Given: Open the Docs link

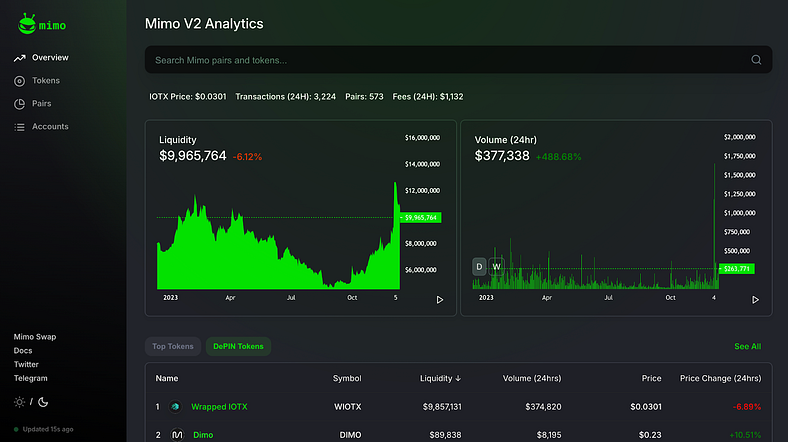Looking at the screenshot, I should [23, 351].
